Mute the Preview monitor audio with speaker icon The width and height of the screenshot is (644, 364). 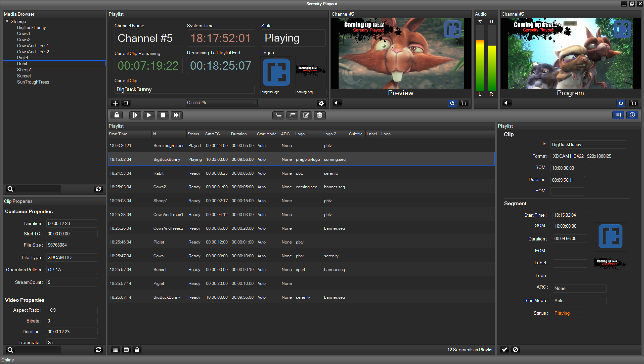(x=337, y=103)
